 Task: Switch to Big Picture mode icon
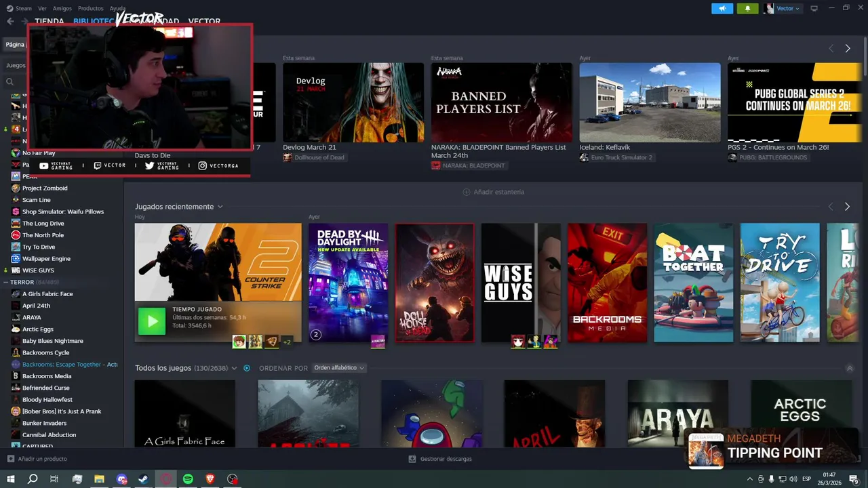coord(814,8)
